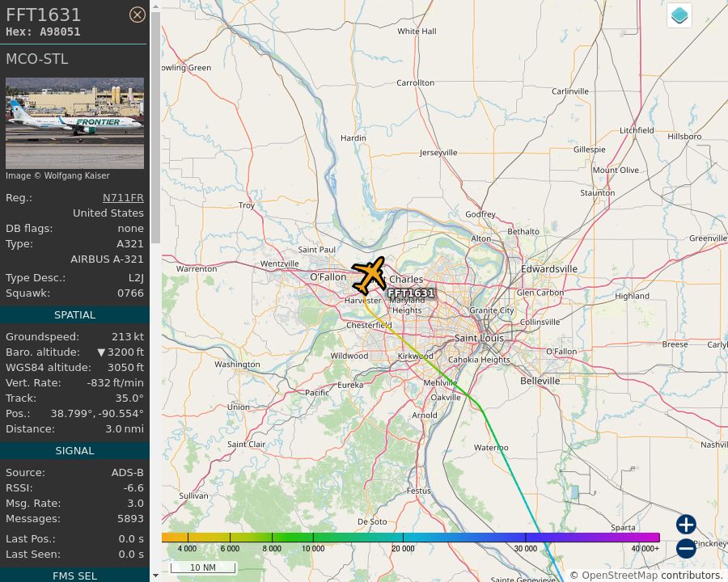
Task: Click the Edwardsville label on map
Action: [x=549, y=269]
